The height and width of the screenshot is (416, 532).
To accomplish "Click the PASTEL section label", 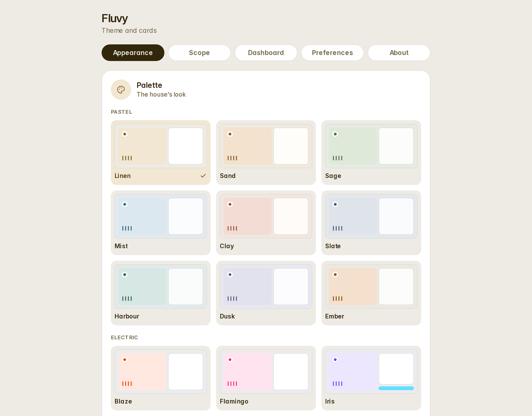I will click(121, 112).
